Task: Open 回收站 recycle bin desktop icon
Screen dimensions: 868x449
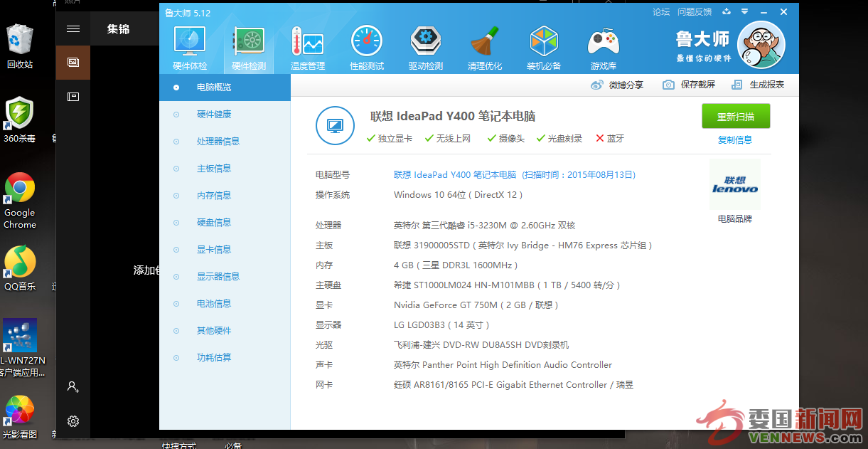Action: tap(20, 46)
